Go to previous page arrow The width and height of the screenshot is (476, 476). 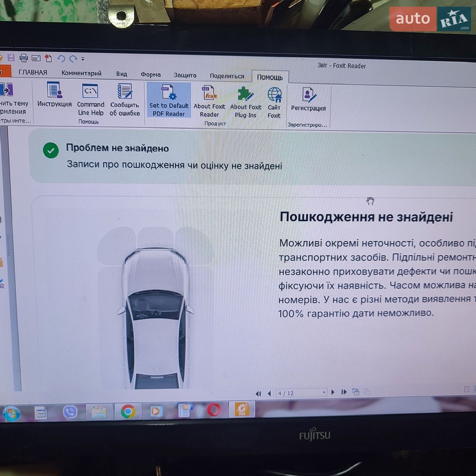tap(269, 393)
